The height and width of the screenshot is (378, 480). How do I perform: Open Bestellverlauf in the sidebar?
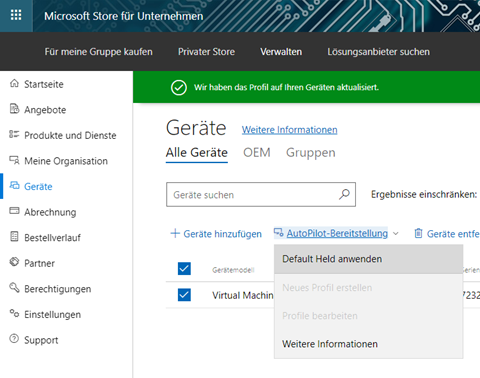[52, 238]
